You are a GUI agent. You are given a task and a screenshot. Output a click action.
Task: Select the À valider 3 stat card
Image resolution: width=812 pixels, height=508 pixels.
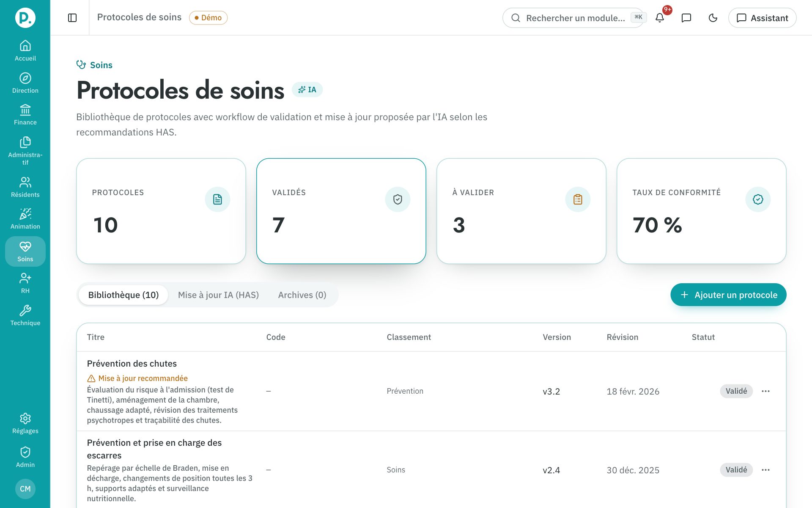521,211
